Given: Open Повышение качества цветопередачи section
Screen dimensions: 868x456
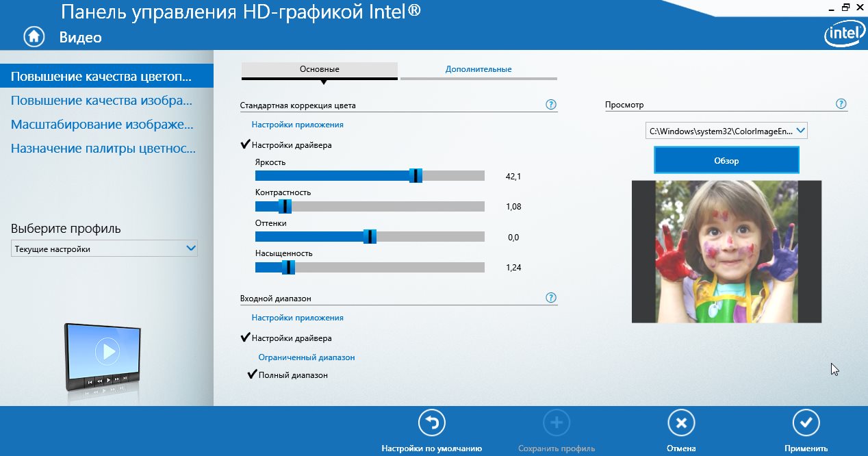Looking at the screenshot, I should (x=107, y=77).
